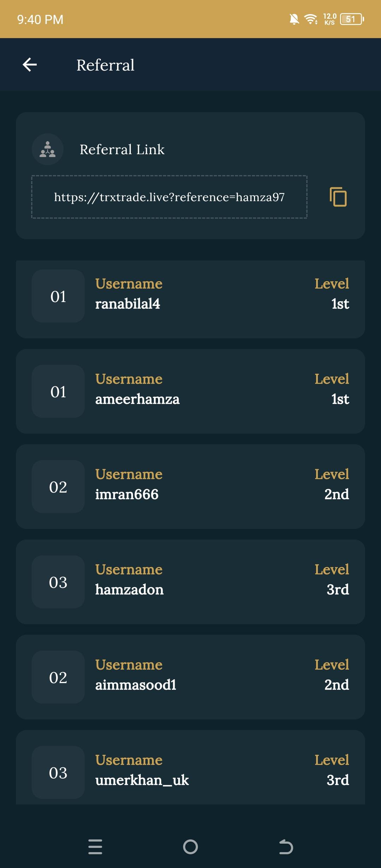Tap the battery indicator icon
Viewport: 381px width, 868px height.
click(x=352, y=19)
